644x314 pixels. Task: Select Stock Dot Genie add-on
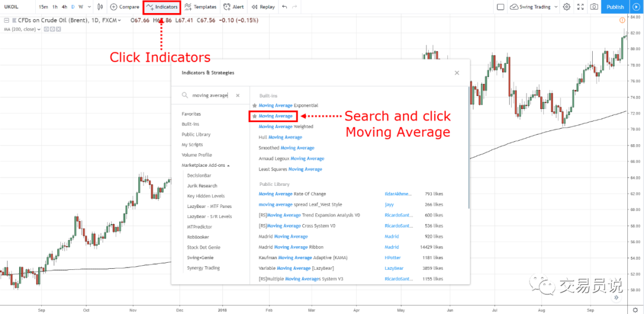tap(203, 247)
